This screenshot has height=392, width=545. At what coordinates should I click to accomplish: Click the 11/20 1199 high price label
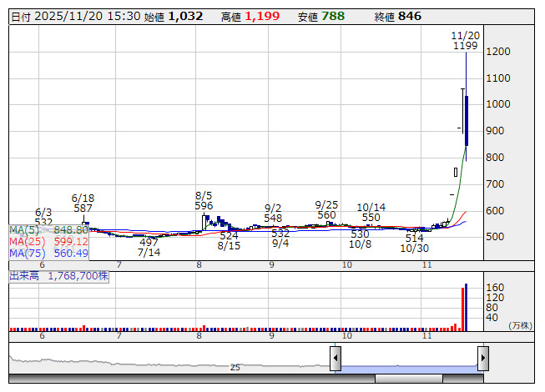pos(465,41)
